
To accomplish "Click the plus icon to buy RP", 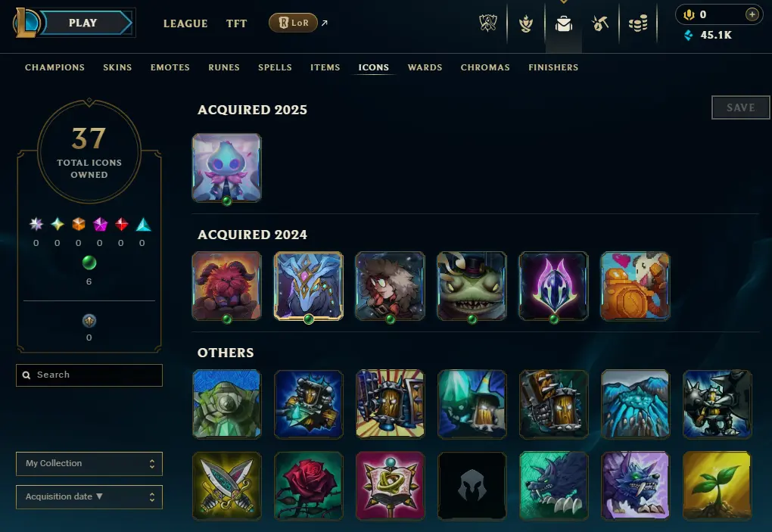I will (752, 15).
